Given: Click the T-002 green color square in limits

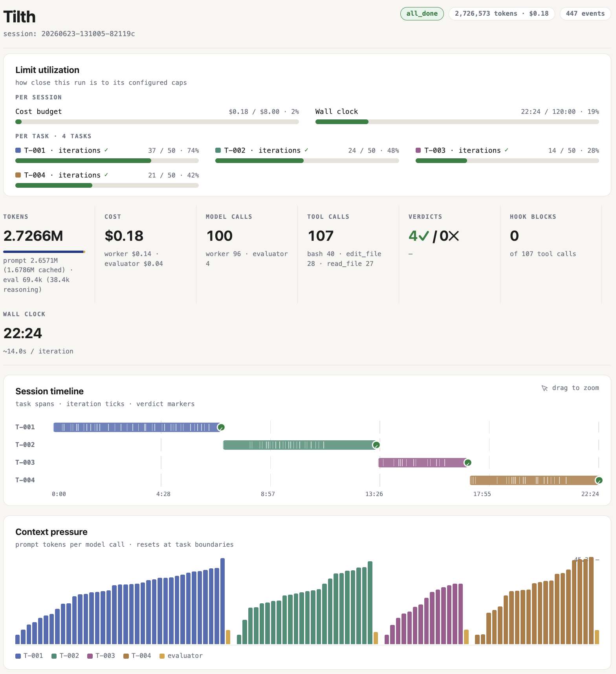Looking at the screenshot, I should 218,150.
